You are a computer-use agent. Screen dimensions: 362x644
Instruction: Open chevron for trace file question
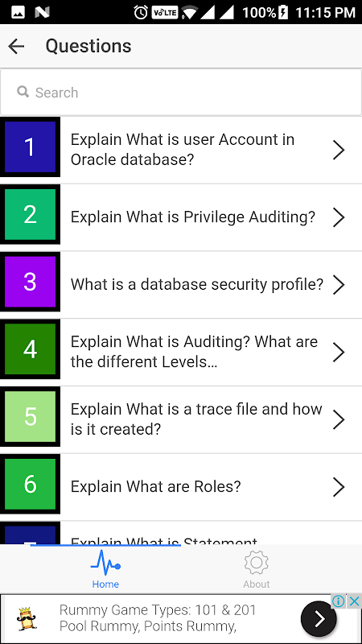pyautogui.click(x=338, y=419)
